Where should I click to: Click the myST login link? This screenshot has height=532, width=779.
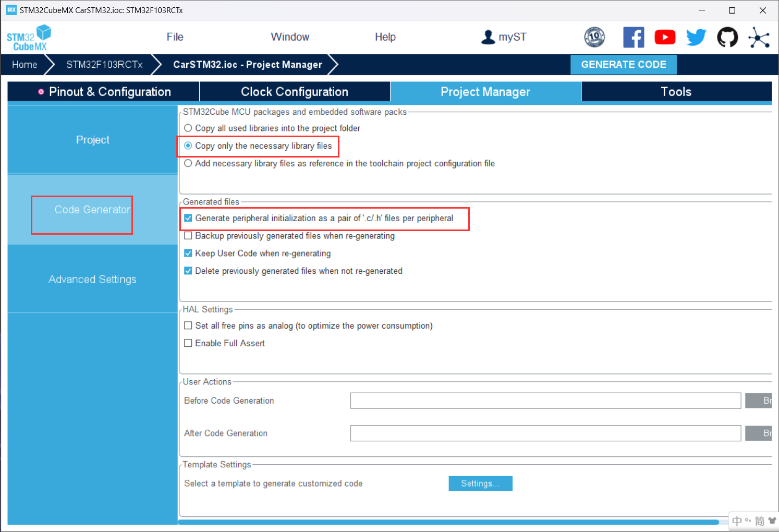[513, 37]
